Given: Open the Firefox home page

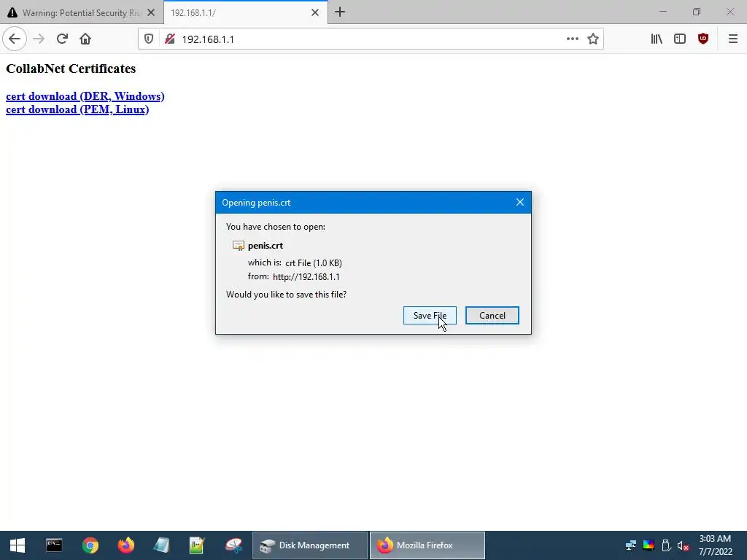Looking at the screenshot, I should point(85,39).
